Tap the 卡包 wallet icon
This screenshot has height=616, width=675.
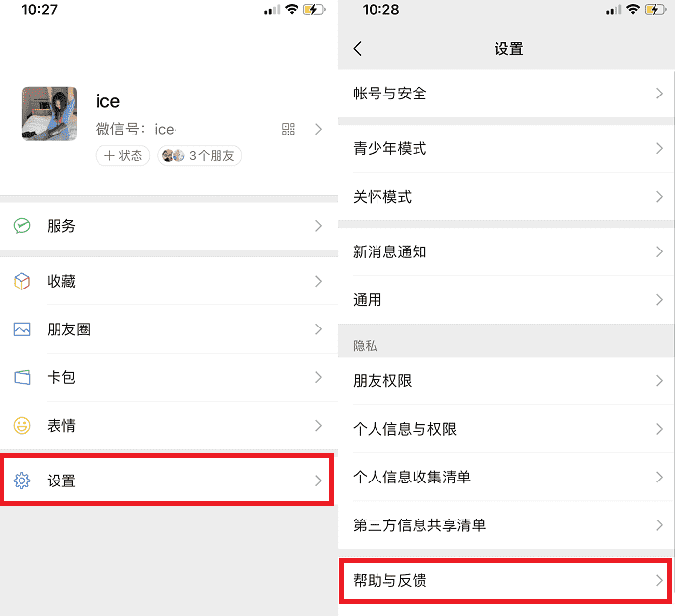click(x=22, y=377)
